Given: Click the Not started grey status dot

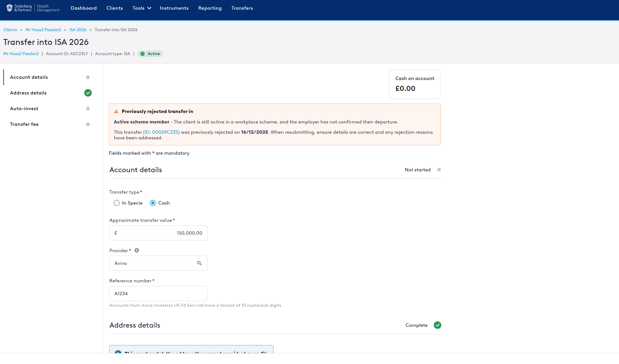Looking at the screenshot, I should [439, 170].
